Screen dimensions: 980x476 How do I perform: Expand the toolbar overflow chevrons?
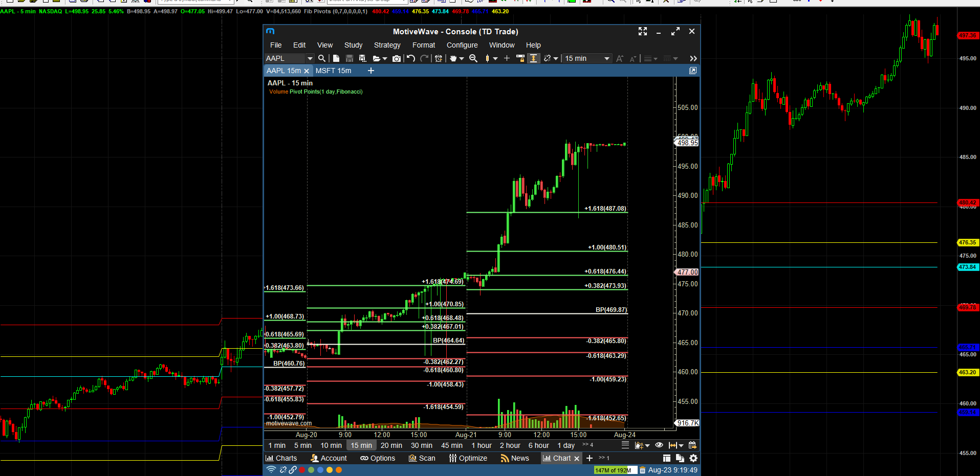(693, 58)
